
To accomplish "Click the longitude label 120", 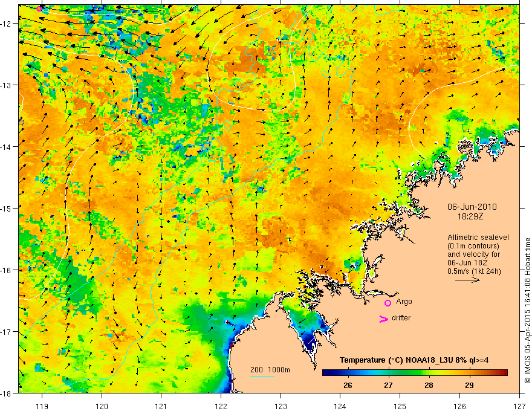I will [x=102, y=406].
